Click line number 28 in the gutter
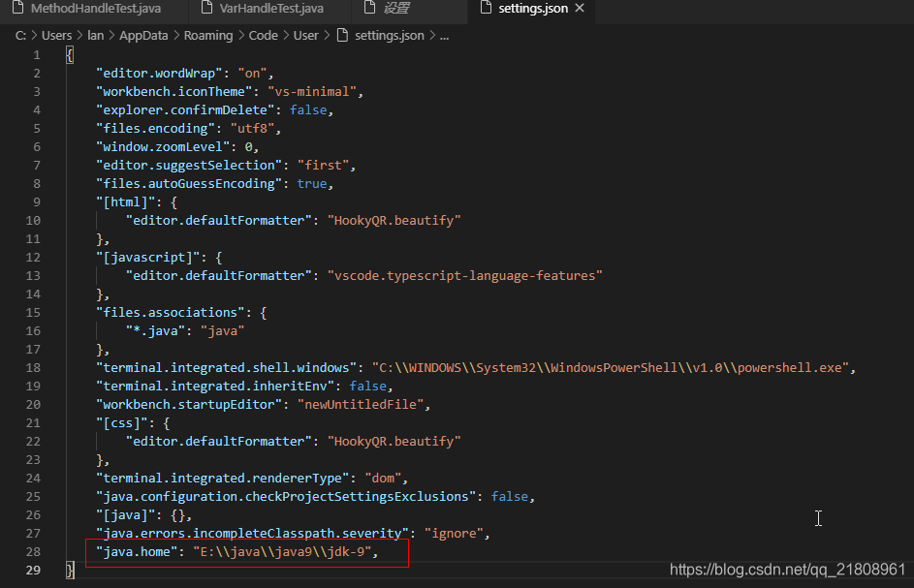This screenshot has height=588, width=914. [x=33, y=552]
